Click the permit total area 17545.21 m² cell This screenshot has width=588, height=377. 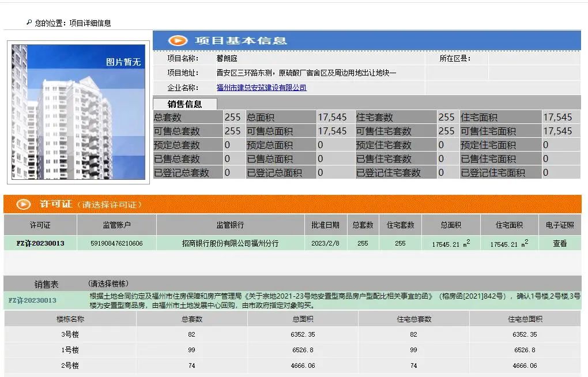(x=451, y=243)
